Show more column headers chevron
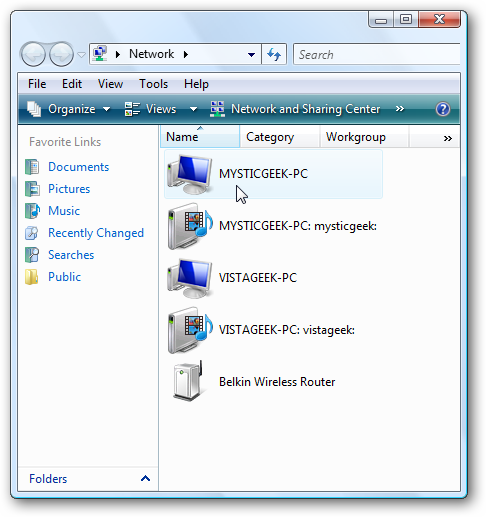The height and width of the screenshot is (517, 486). [x=448, y=138]
